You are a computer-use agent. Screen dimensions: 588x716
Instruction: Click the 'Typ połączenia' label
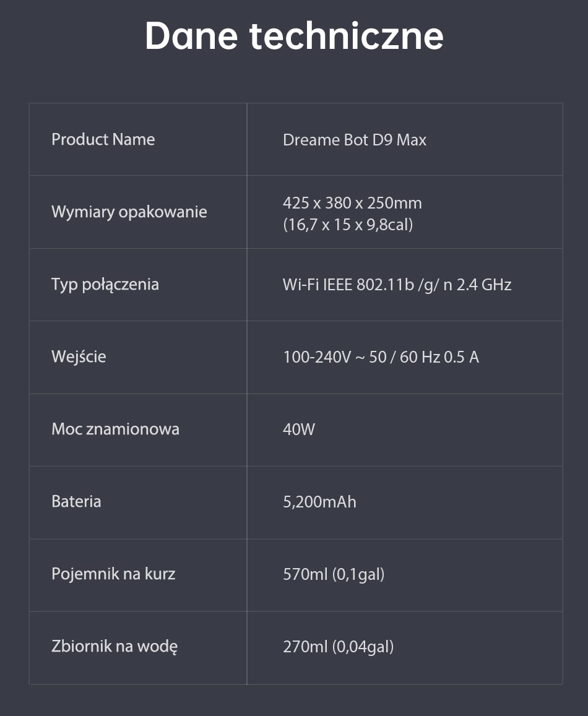pos(105,285)
